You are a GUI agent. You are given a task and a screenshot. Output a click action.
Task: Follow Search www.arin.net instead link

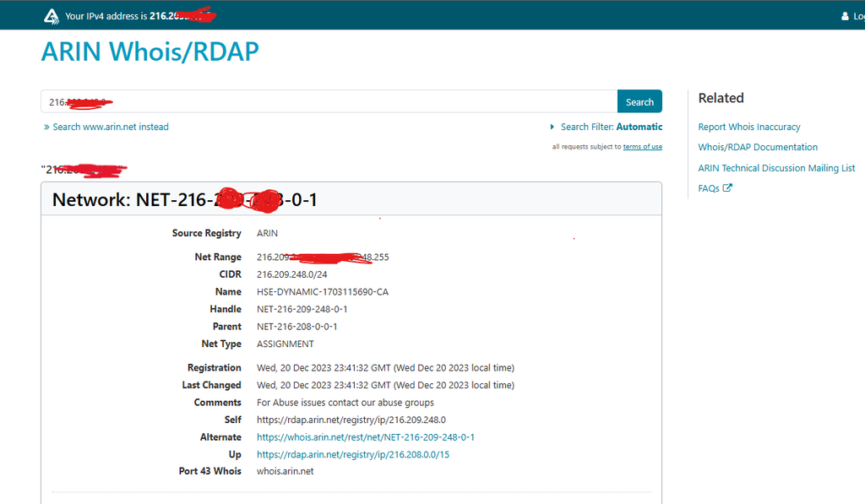[111, 127]
